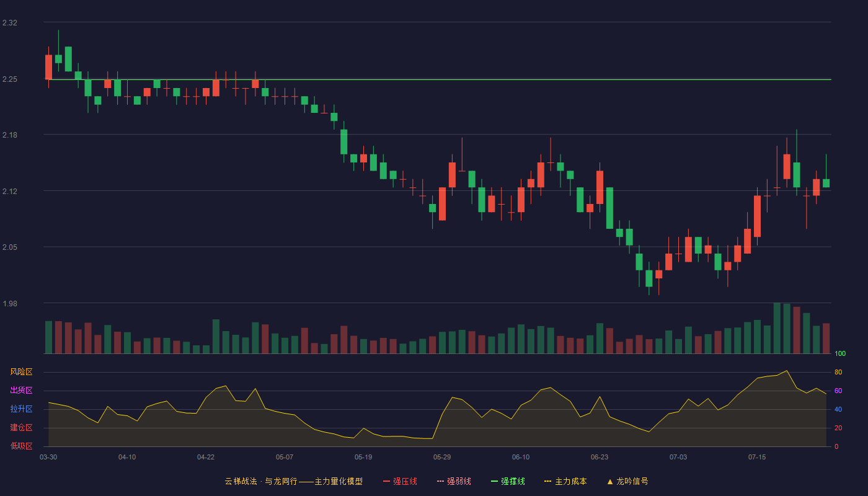
Task: Click the 06-10 date axis label
Action: pos(521,457)
